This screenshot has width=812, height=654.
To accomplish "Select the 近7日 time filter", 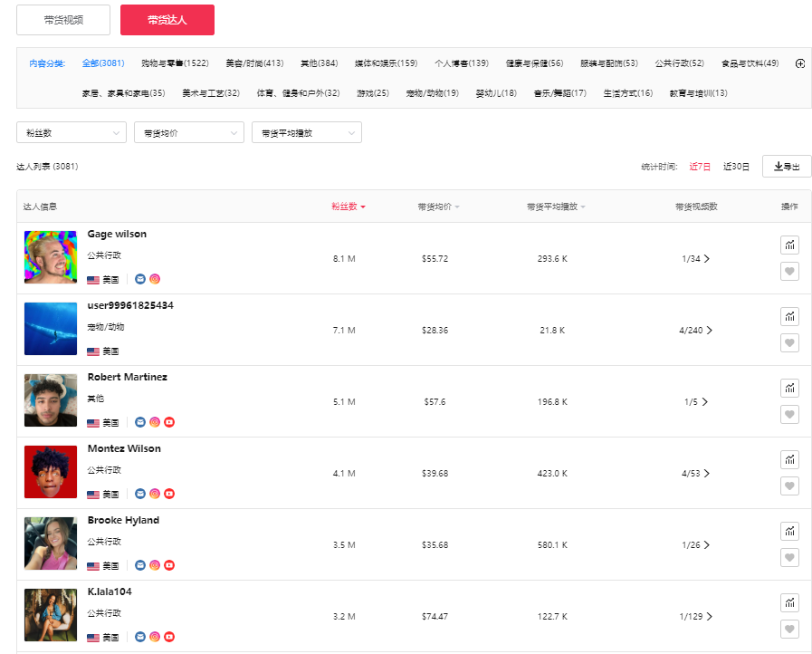I will point(701,166).
